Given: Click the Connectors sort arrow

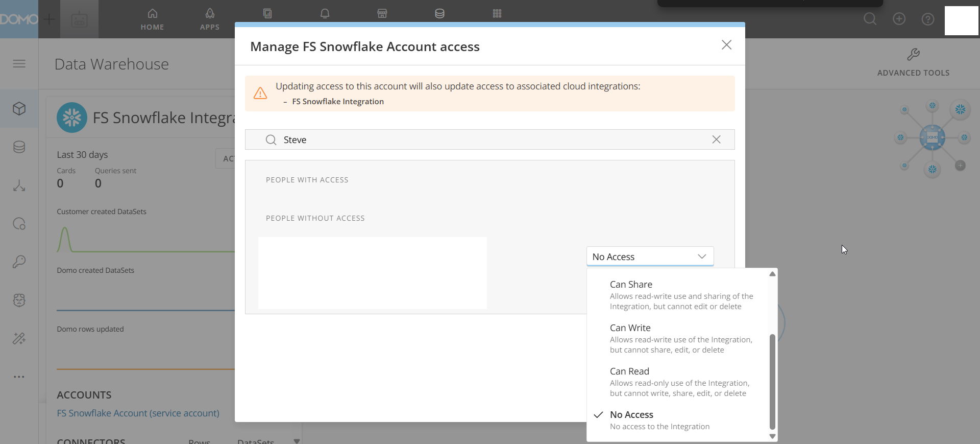Looking at the screenshot, I should pyautogui.click(x=297, y=441).
